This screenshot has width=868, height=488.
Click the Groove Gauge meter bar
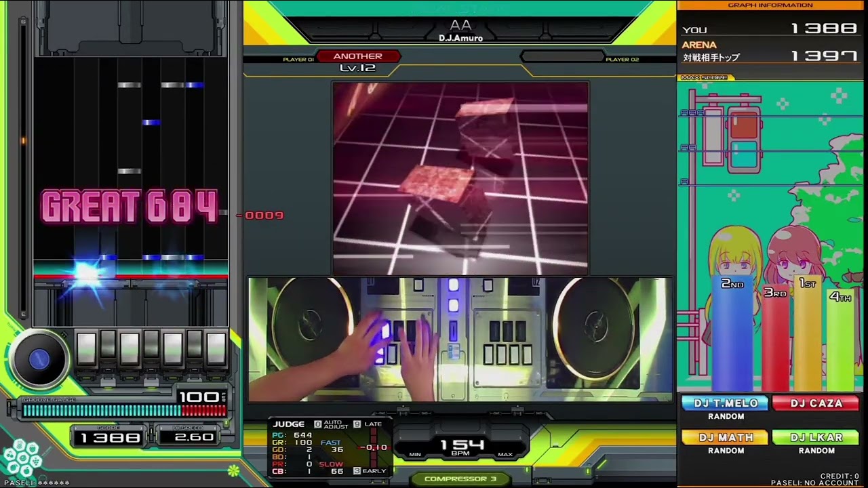[125, 410]
